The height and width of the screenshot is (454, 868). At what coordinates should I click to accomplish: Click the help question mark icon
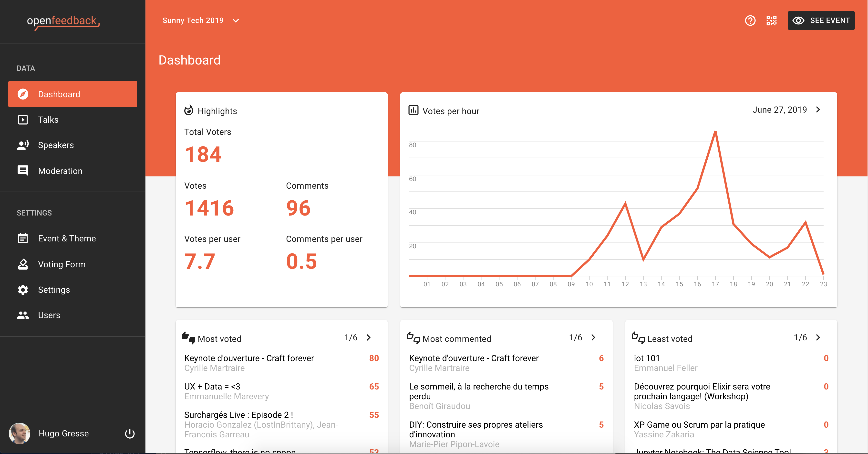click(750, 20)
